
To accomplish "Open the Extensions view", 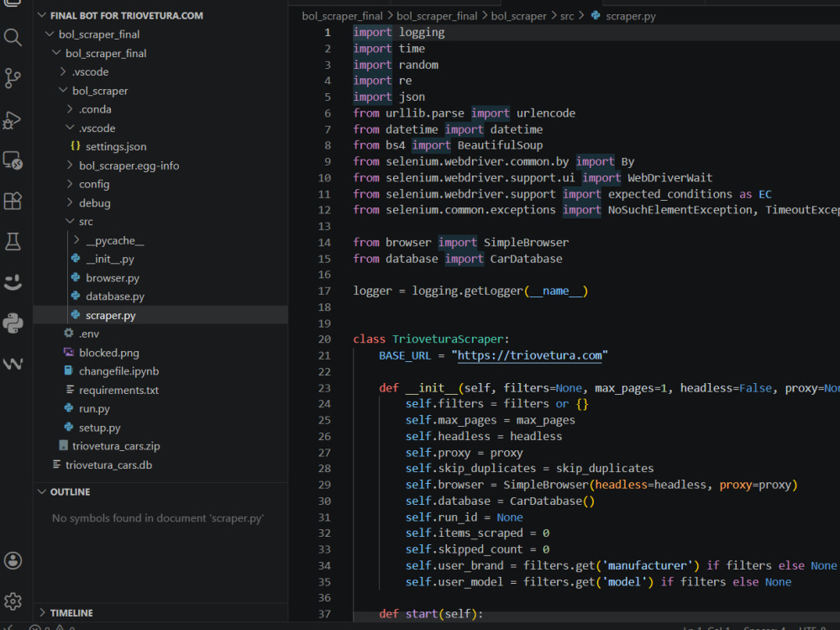I will [x=13, y=201].
